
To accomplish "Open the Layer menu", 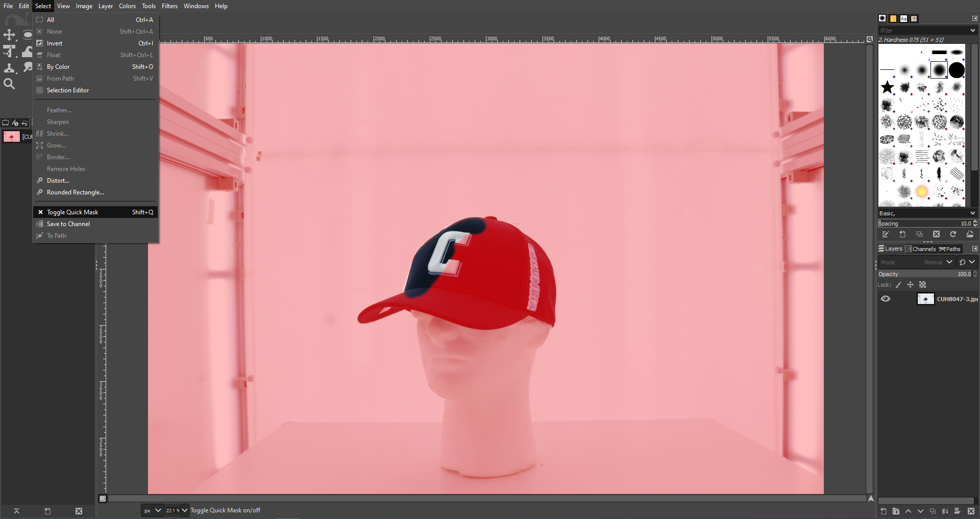I will [x=106, y=6].
